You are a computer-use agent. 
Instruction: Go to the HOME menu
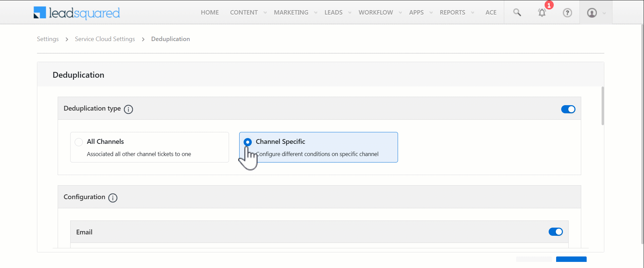coord(210,13)
